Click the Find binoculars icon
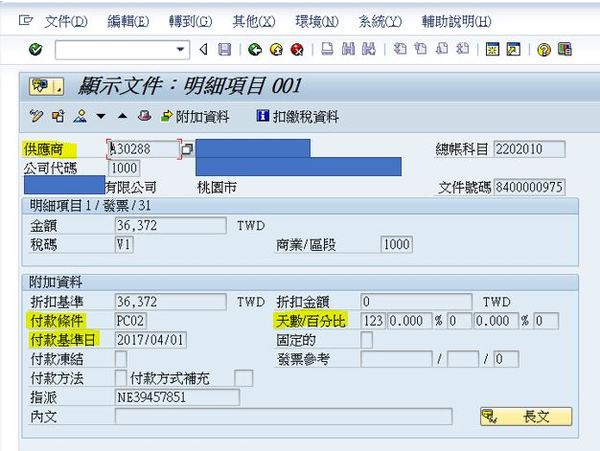600x451 pixels. [348, 49]
